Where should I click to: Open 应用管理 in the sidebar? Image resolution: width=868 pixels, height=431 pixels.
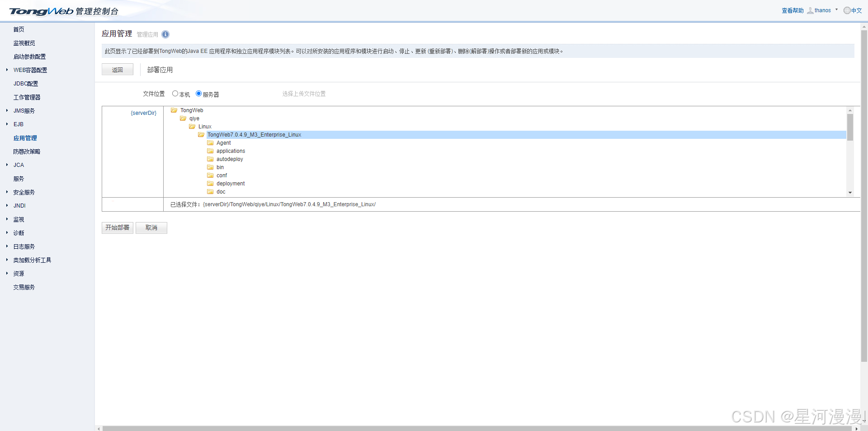click(x=25, y=138)
